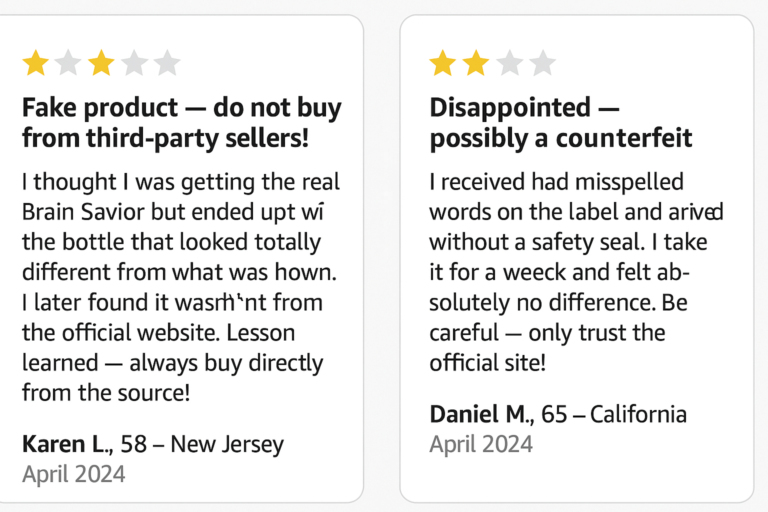
Task: Click third gray star in Daniel's review
Action: click(x=510, y=63)
